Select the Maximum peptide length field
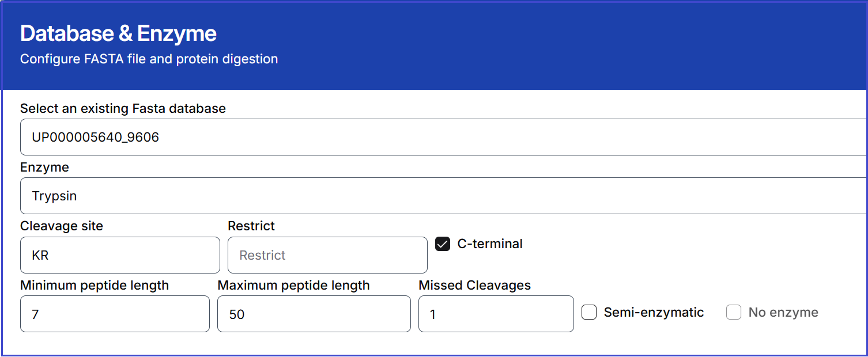The width and height of the screenshot is (868, 357). [314, 314]
